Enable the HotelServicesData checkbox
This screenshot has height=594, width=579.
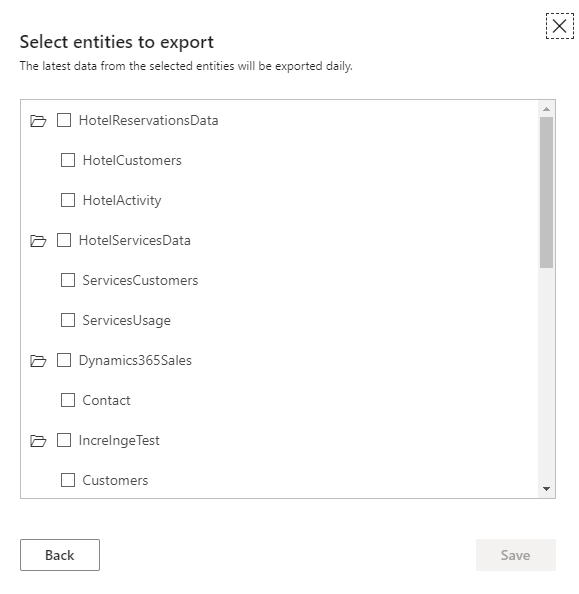(64, 240)
